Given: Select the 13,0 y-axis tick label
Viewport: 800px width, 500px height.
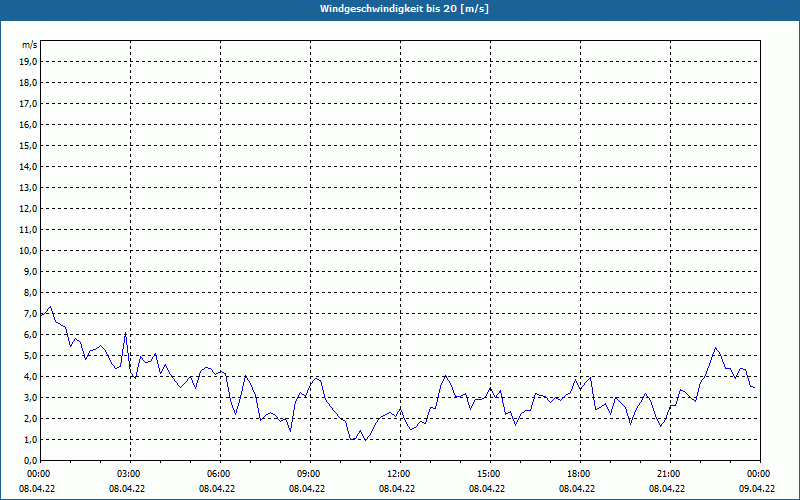Looking at the screenshot, I should [29, 188].
